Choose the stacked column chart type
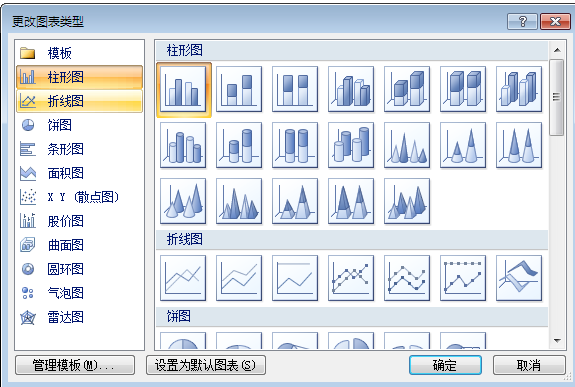 point(239,90)
